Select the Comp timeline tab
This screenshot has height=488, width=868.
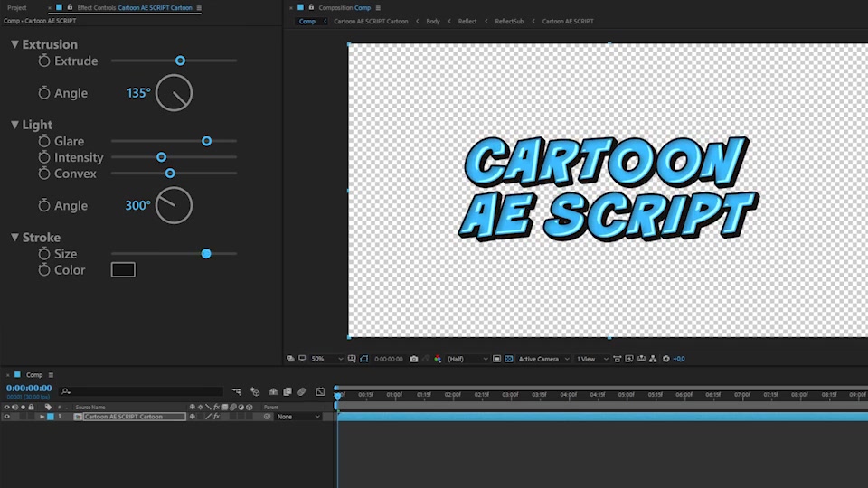pyautogui.click(x=34, y=374)
